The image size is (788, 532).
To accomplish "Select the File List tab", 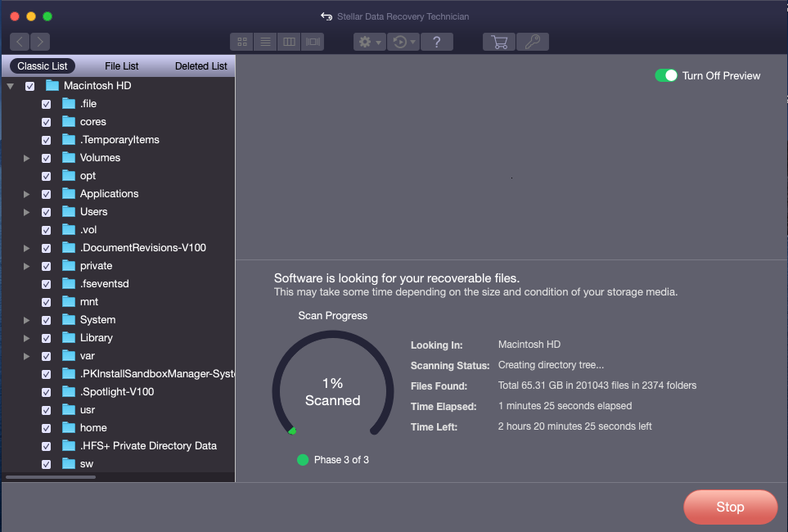I will coord(122,65).
